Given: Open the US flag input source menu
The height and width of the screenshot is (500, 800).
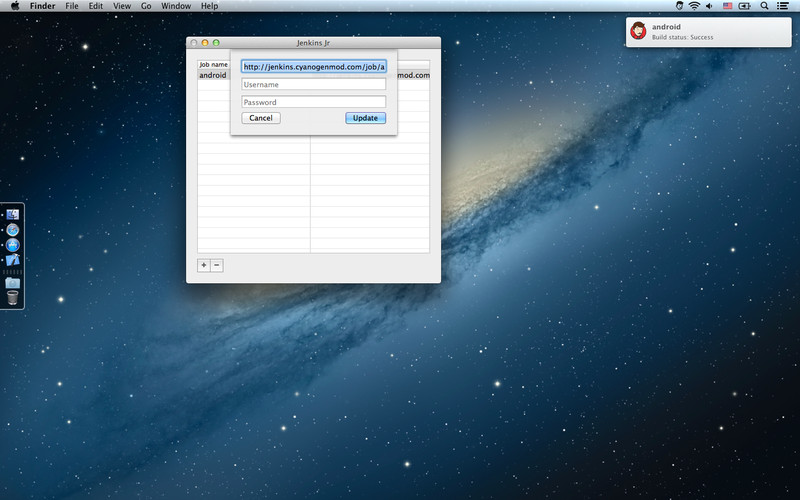Looking at the screenshot, I should click(728, 6).
